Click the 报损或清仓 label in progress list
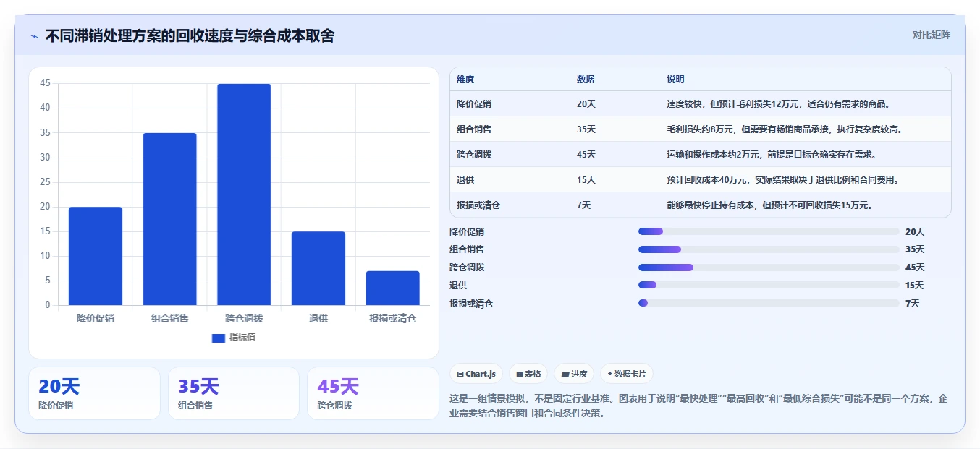 (x=471, y=304)
